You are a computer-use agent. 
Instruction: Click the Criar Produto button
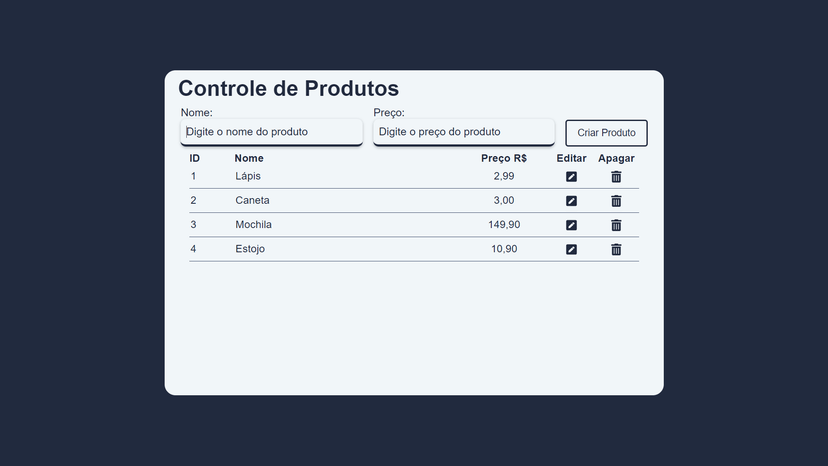click(606, 133)
